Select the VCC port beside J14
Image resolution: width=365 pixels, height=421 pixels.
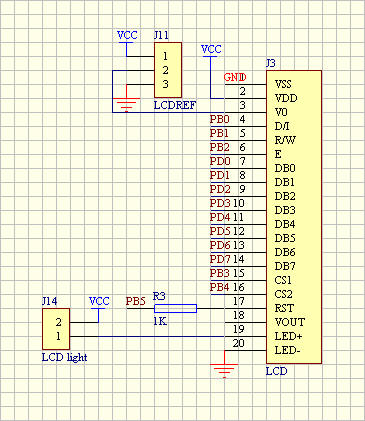(99, 302)
